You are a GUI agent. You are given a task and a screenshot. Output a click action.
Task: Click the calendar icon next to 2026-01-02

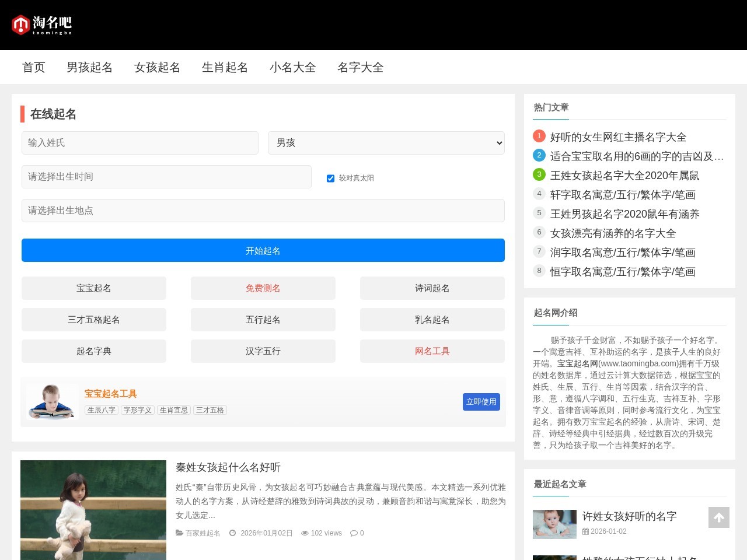585,531
